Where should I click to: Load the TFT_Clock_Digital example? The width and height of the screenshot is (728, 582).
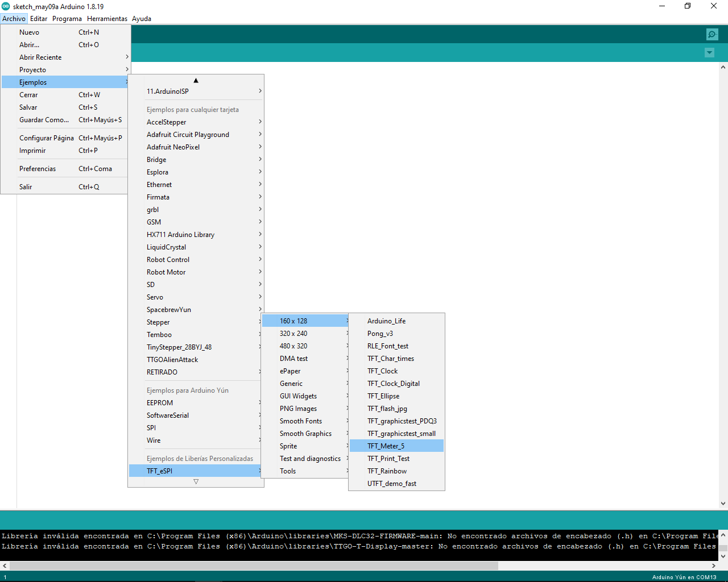tap(396, 384)
